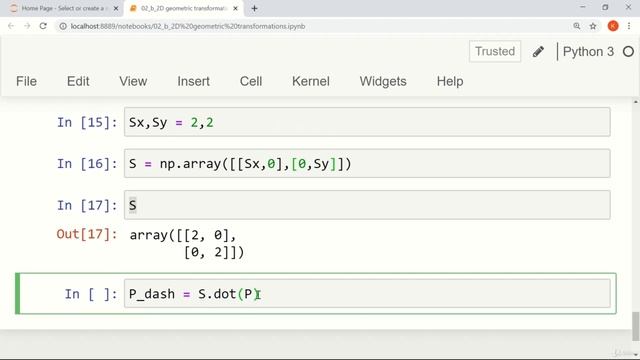The width and height of the screenshot is (640, 360).
Task: Click into cell 17 containing S
Action: tap(367, 205)
